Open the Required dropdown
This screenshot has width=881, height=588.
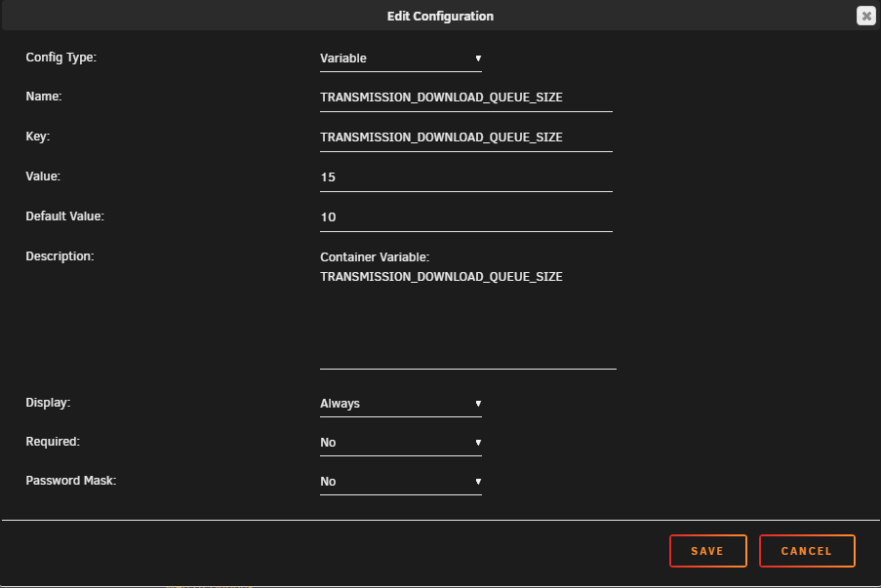(401, 443)
